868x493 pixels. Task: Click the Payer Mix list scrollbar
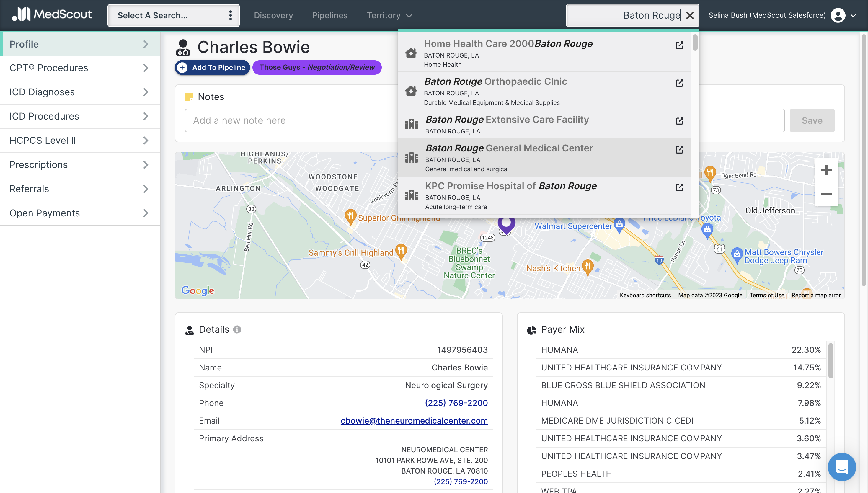(x=830, y=361)
